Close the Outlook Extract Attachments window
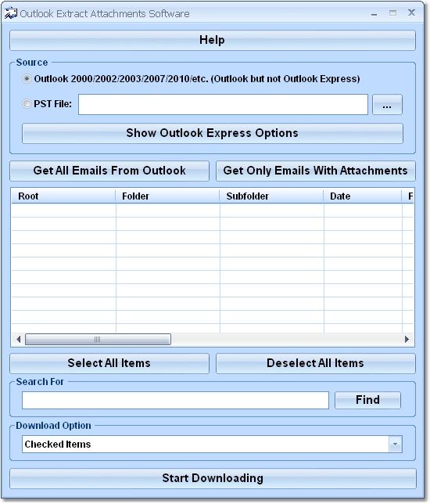Viewport: 430px width, 504px height. [x=411, y=13]
